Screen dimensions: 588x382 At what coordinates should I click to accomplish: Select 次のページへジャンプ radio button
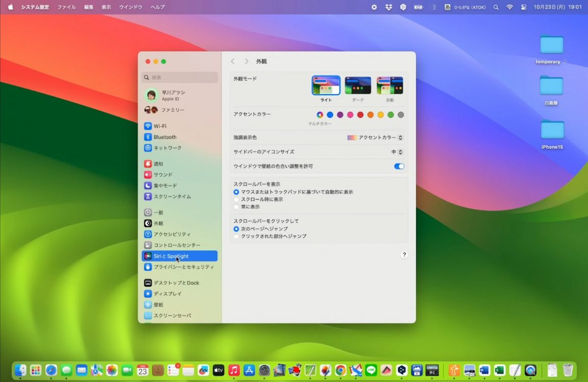coord(237,229)
